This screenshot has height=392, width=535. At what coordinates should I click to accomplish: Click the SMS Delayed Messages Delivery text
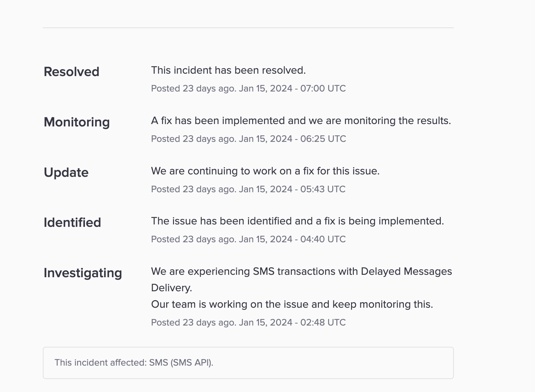point(301,280)
